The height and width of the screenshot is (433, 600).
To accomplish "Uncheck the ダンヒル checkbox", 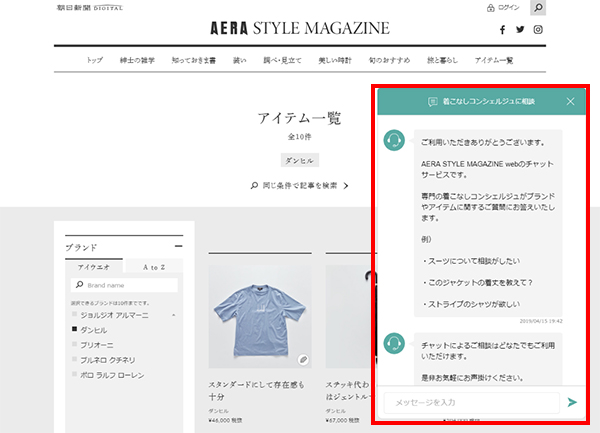I will [x=75, y=329].
